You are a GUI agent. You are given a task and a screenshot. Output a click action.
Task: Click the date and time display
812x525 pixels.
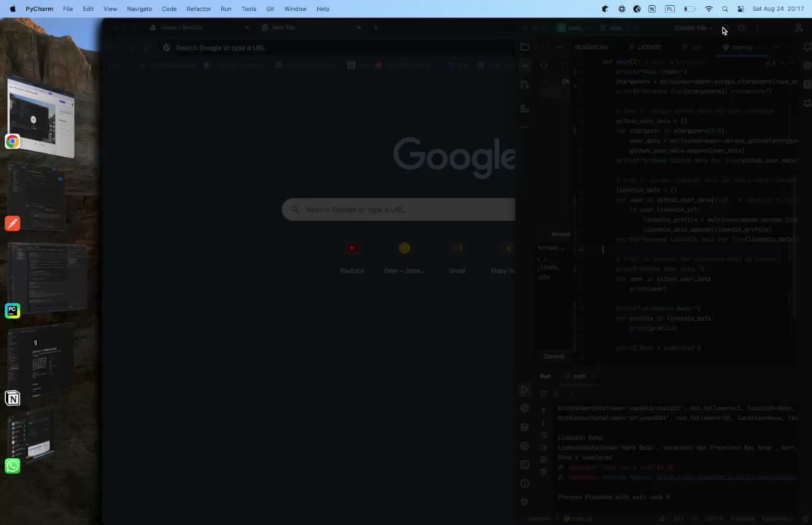point(778,9)
